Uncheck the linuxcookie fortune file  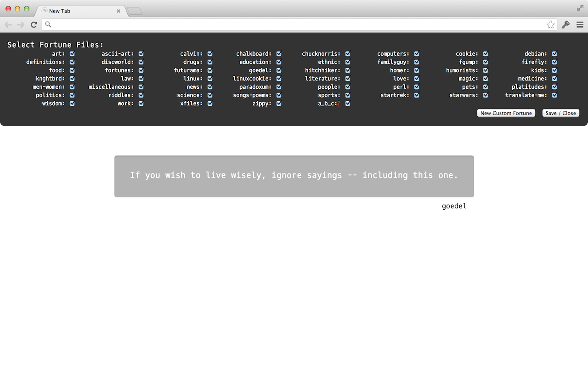(279, 79)
